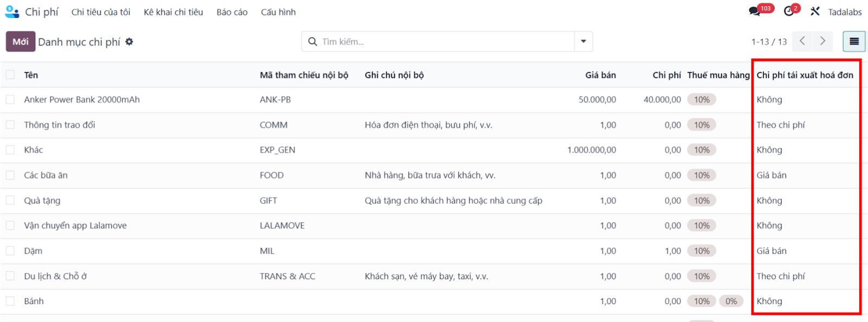
Task: Check the Du lịch & Chỗ ở row
Action: (10, 276)
